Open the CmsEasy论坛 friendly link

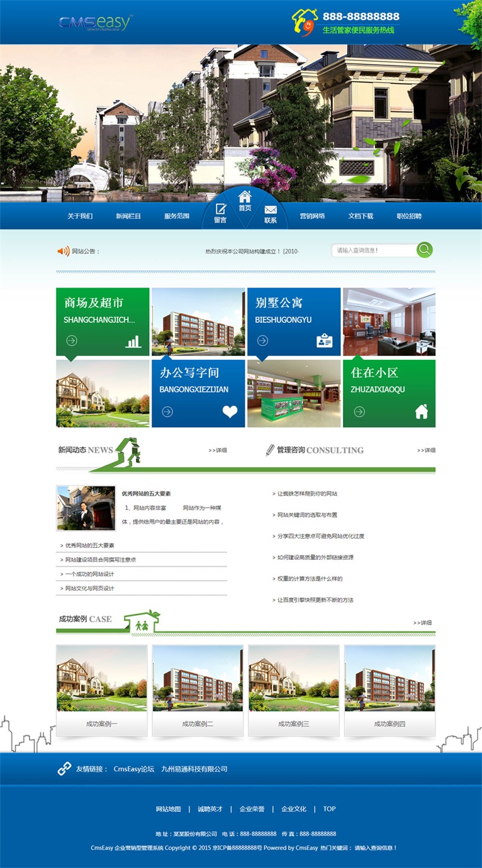coord(133,769)
